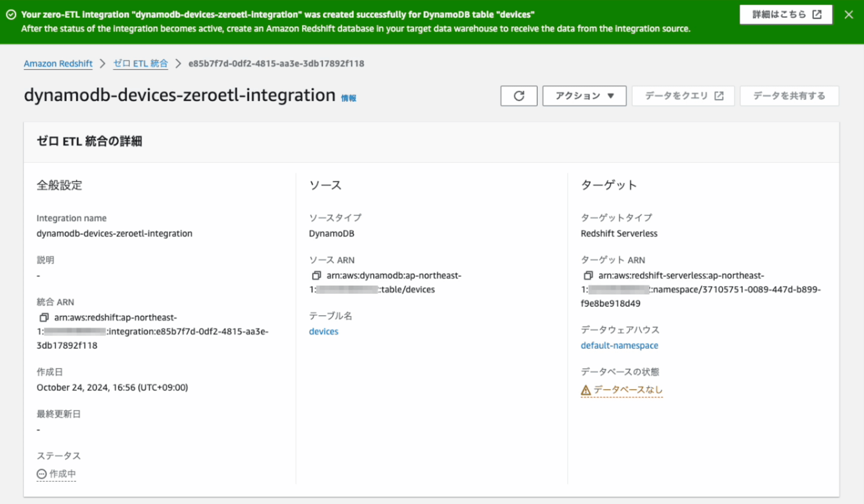Click データをクエリ button
This screenshot has height=504, width=864.
tap(683, 96)
